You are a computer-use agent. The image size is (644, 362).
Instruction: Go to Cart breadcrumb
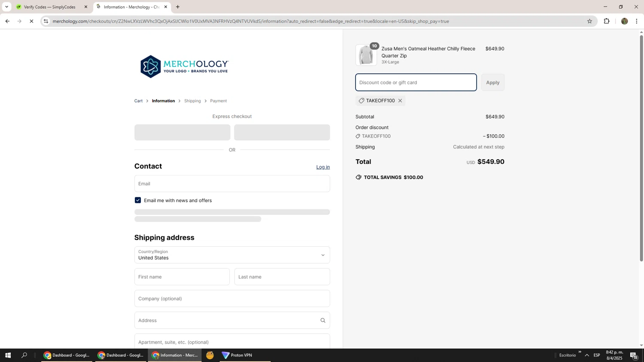coord(138,101)
